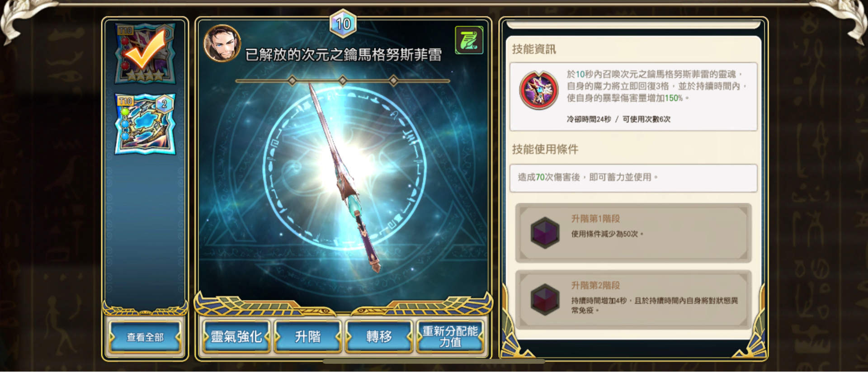Click the character portrait avatar
This screenshot has height=372, width=868.
pos(222,43)
